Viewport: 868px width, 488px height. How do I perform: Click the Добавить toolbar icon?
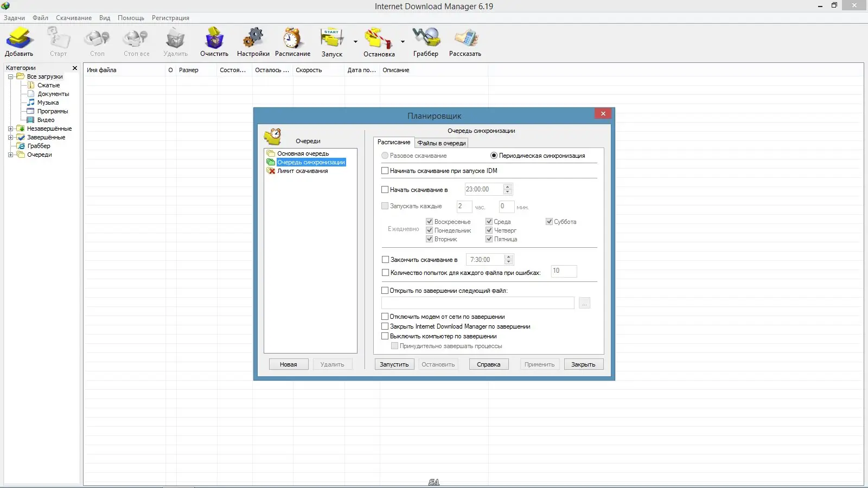click(20, 42)
